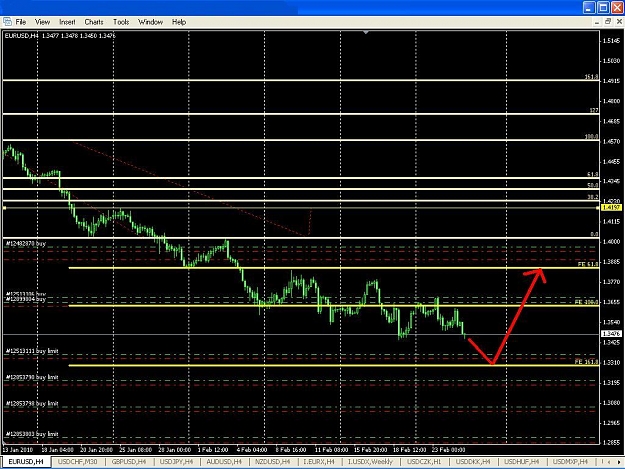The width and height of the screenshot is (625, 469).
Task: Click the Fibonacci 50.0 level label
Action: (593, 185)
